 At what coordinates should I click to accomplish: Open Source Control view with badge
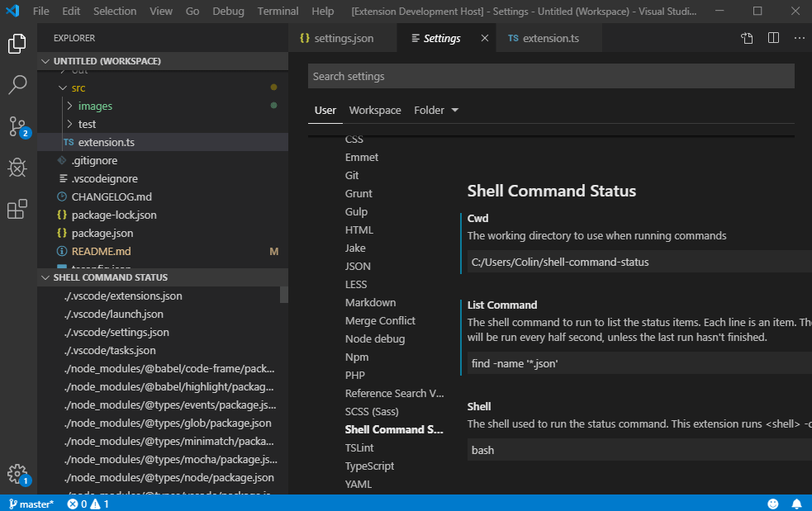point(17,126)
